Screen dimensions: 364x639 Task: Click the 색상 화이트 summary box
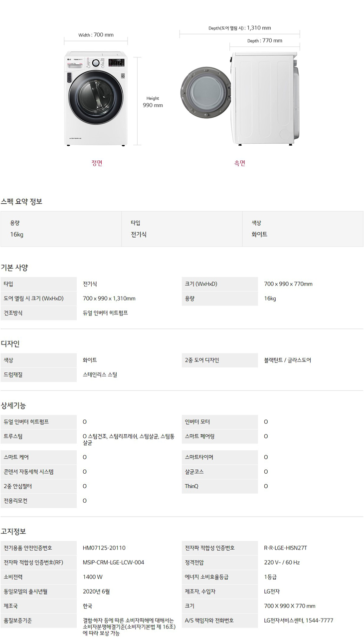point(303,229)
